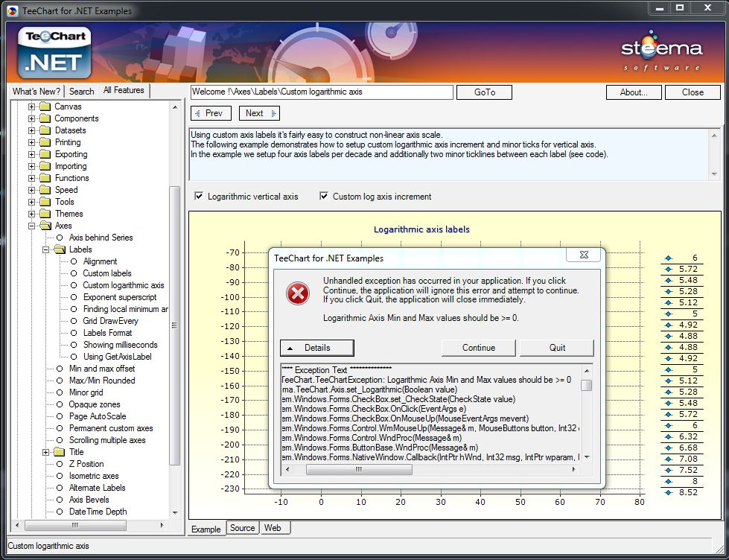Click the Title folder icon
The height and width of the screenshot is (560, 729).
pos(59,452)
